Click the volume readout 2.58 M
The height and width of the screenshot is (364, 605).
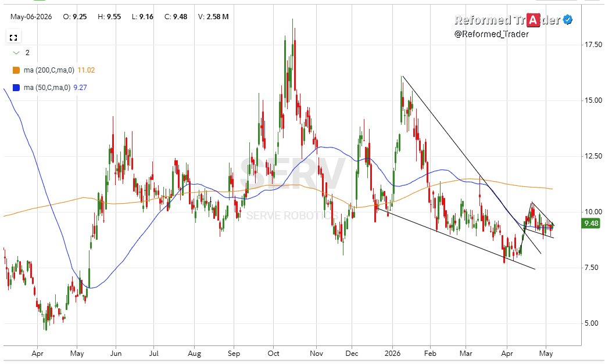tap(217, 17)
